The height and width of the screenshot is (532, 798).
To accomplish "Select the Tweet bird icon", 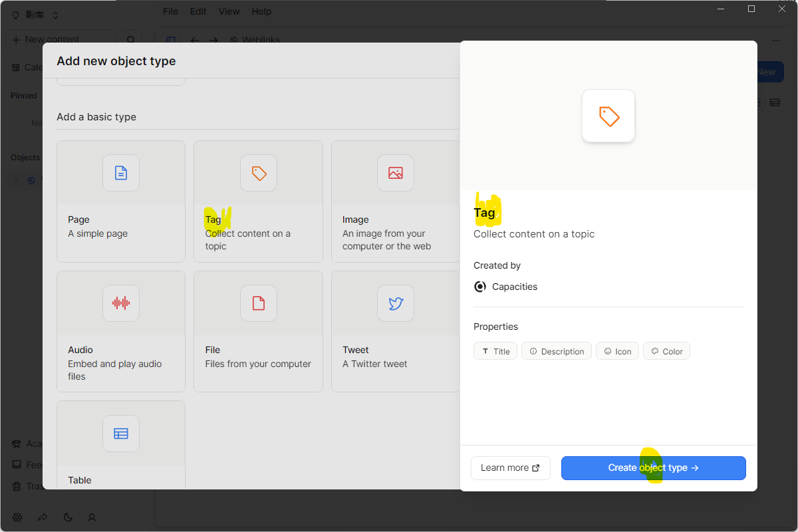I will 395,303.
